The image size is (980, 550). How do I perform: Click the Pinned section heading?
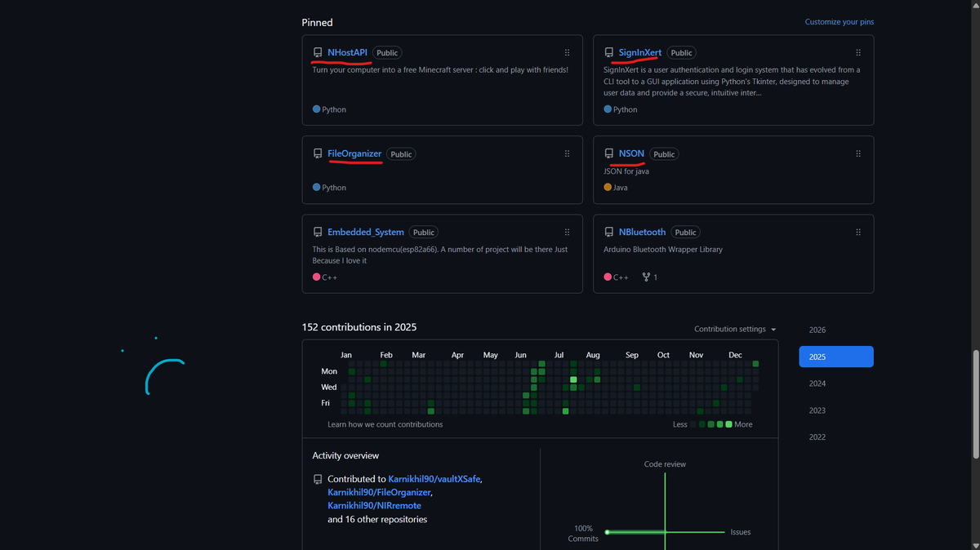click(x=318, y=22)
